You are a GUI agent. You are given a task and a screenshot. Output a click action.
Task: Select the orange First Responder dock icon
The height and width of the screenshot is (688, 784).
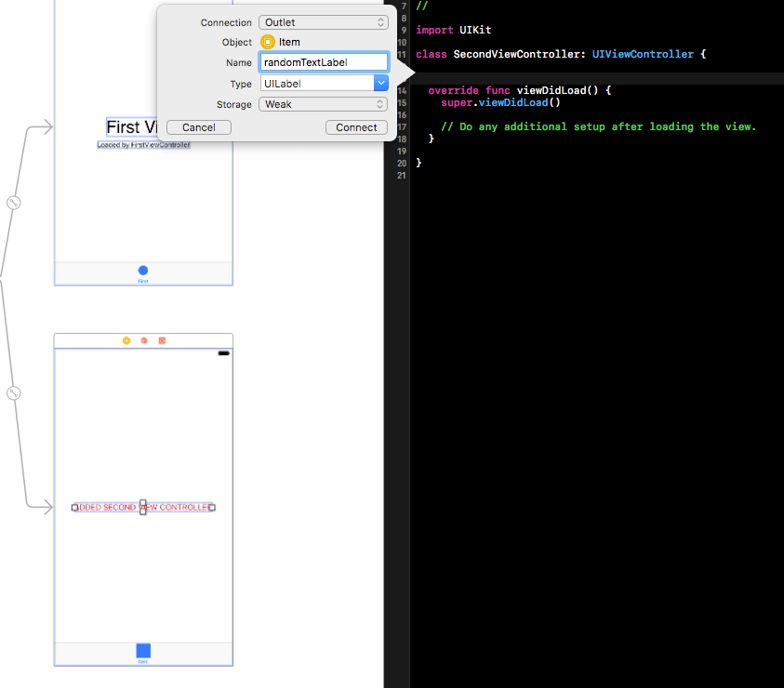click(144, 340)
